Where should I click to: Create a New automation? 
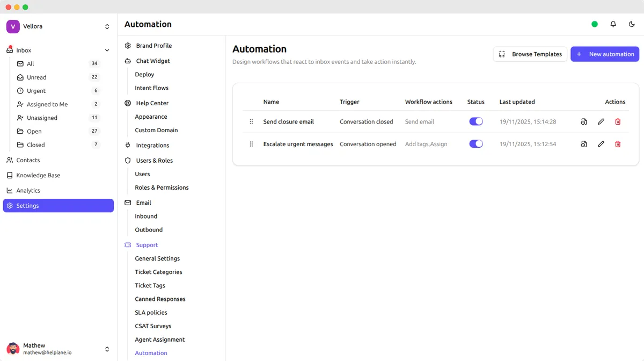tap(605, 54)
